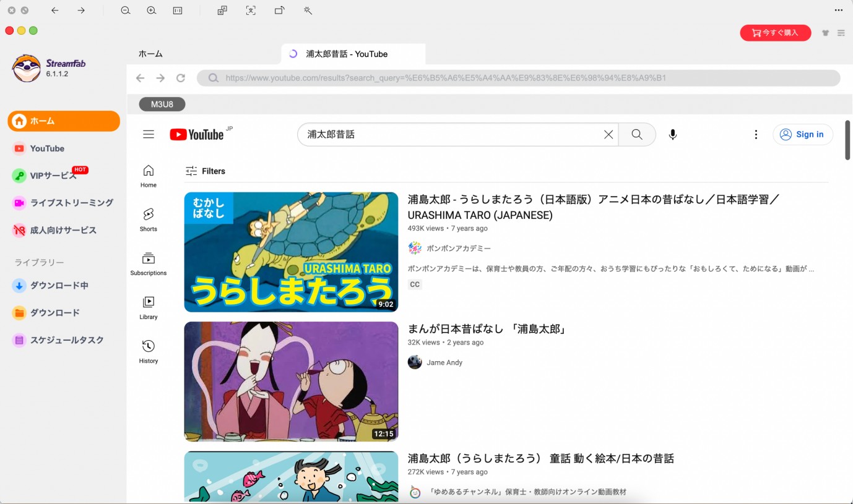Open StreamFab hamburger menu icon
853x504 pixels.
[841, 33]
